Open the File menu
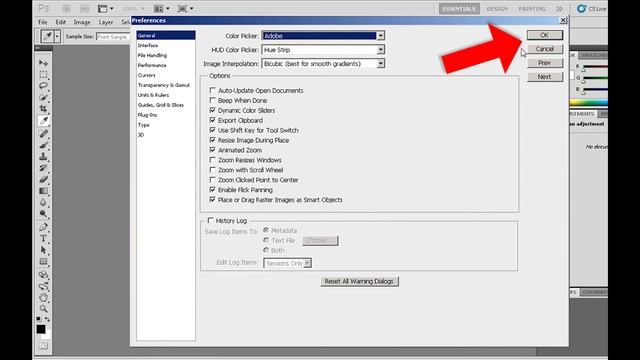The width and height of the screenshot is (640, 360). pyautogui.click(x=42, y=22)
